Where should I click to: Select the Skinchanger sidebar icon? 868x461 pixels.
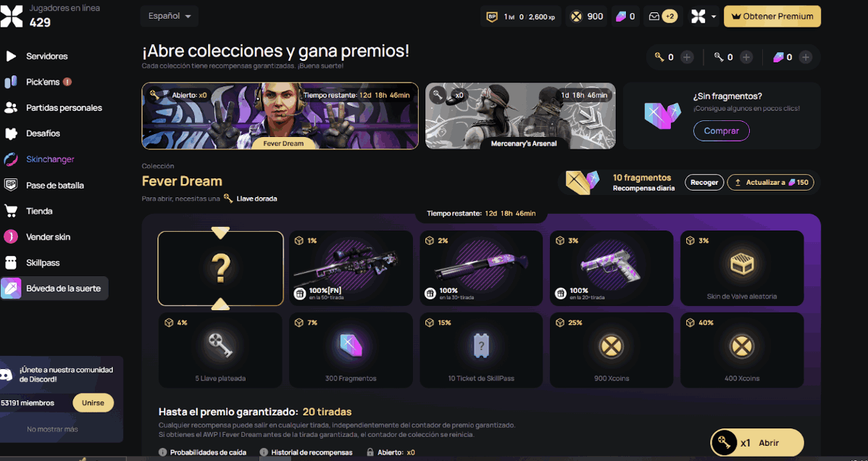(x=11, y=159)
